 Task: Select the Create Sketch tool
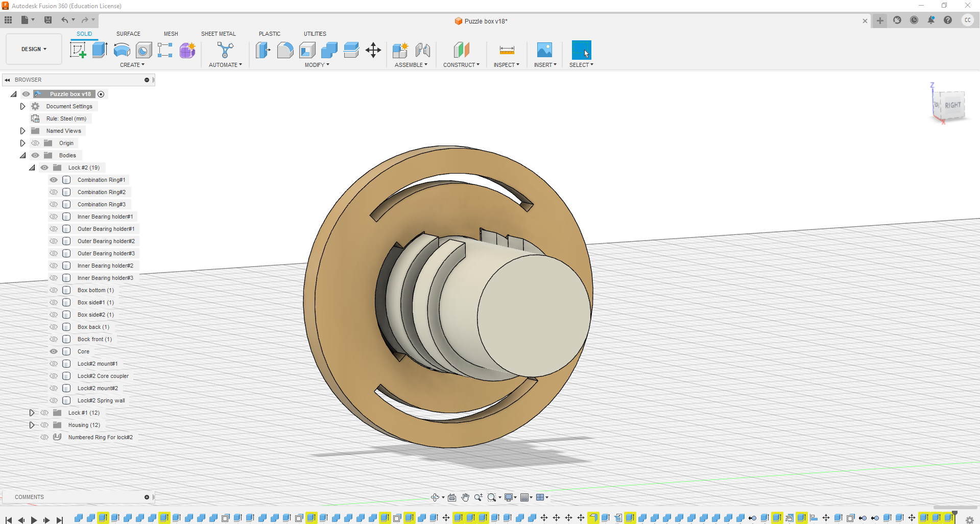(x=78, y=50)
